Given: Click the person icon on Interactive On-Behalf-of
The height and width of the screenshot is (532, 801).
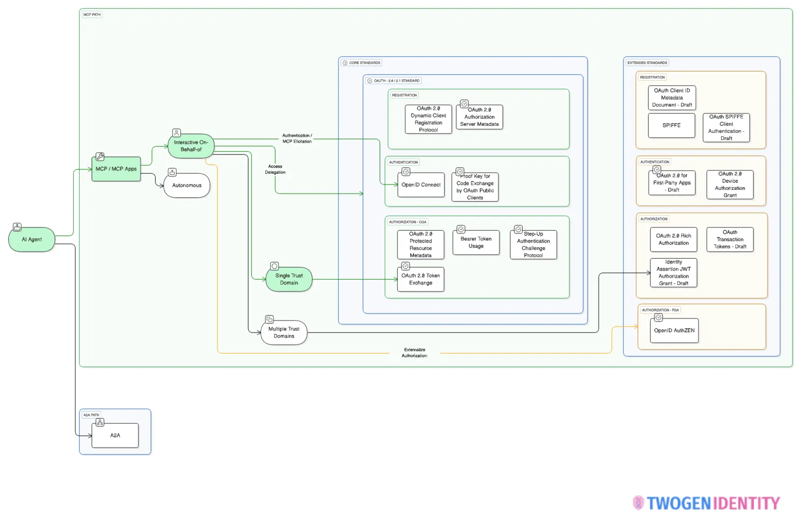Looking at the screenshot, I should click(x=176, y=133).
